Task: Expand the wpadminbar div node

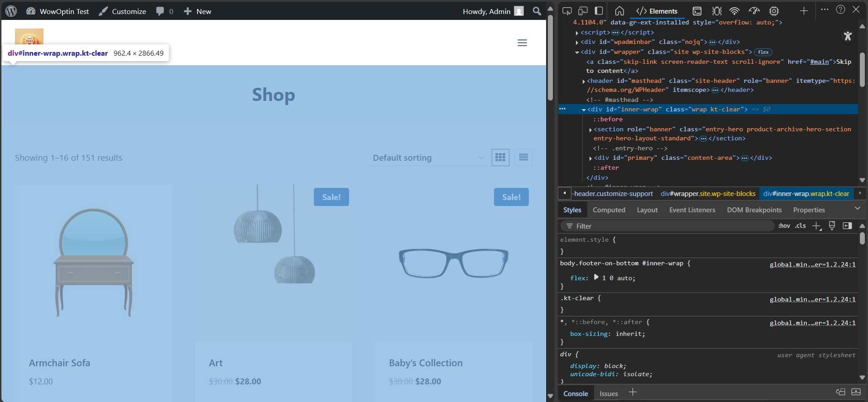Action: [577, 42]
